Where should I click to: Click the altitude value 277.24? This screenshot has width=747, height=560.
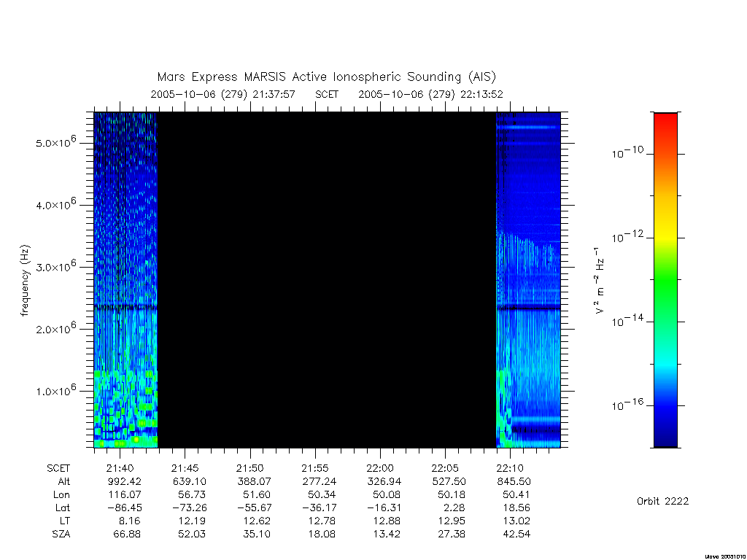pyautogui.click(x=320, y=481)
